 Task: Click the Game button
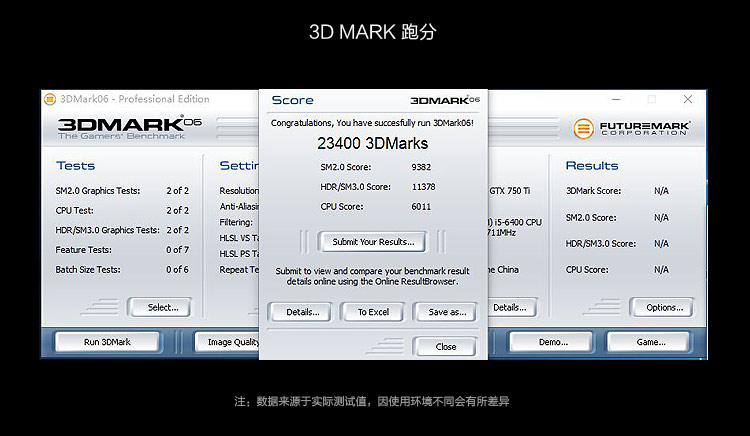[x=651, y=342]
